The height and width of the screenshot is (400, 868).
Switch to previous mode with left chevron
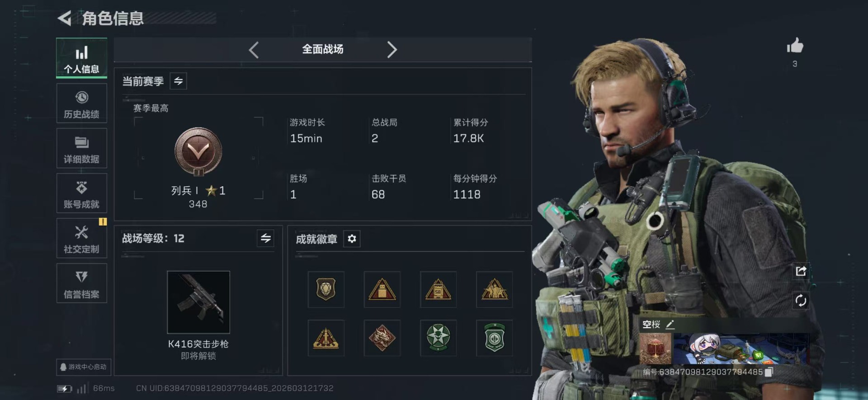tap(254, 50)
